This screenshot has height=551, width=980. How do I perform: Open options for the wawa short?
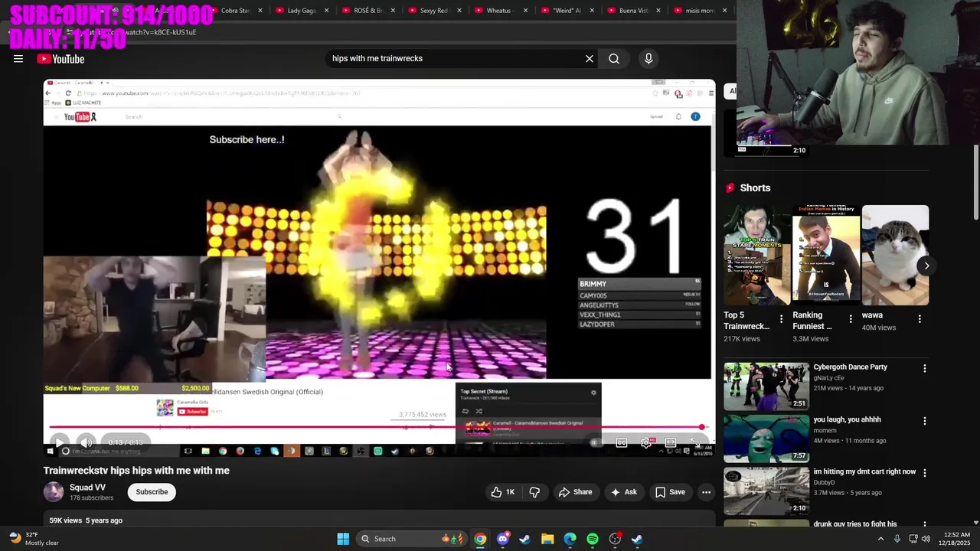[920, 318]
